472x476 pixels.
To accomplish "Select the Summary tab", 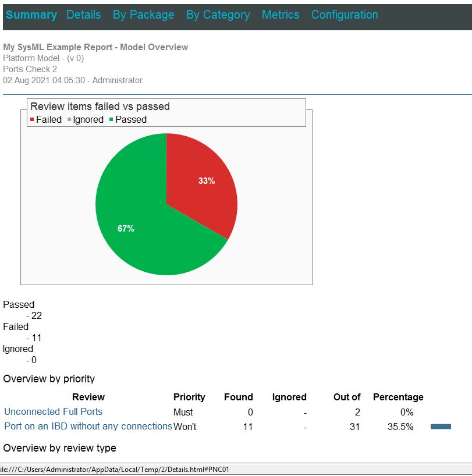I will tap(31, 15).
